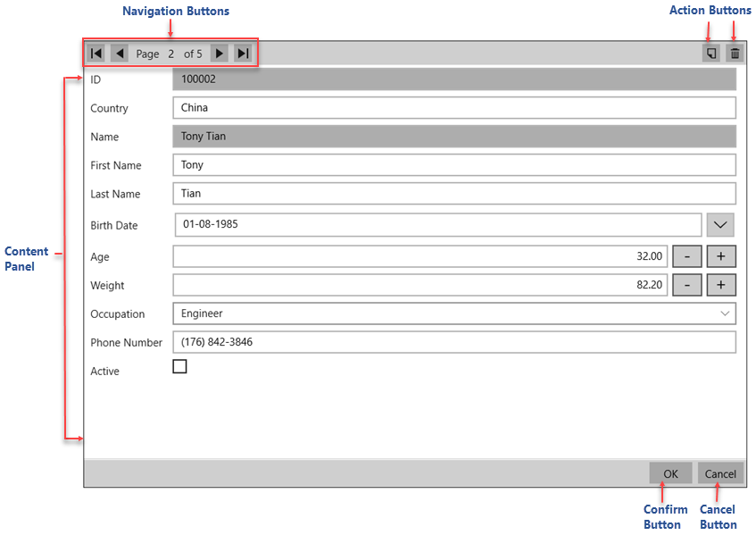Click the Phone Number input field

(x=453, y=342)
